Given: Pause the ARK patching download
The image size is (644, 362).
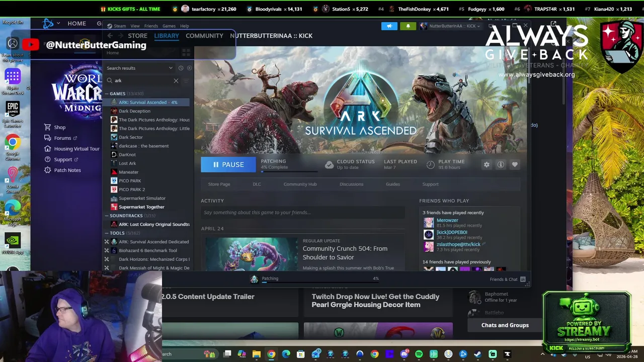Looking at the screenshot, I should coord(228,164).
